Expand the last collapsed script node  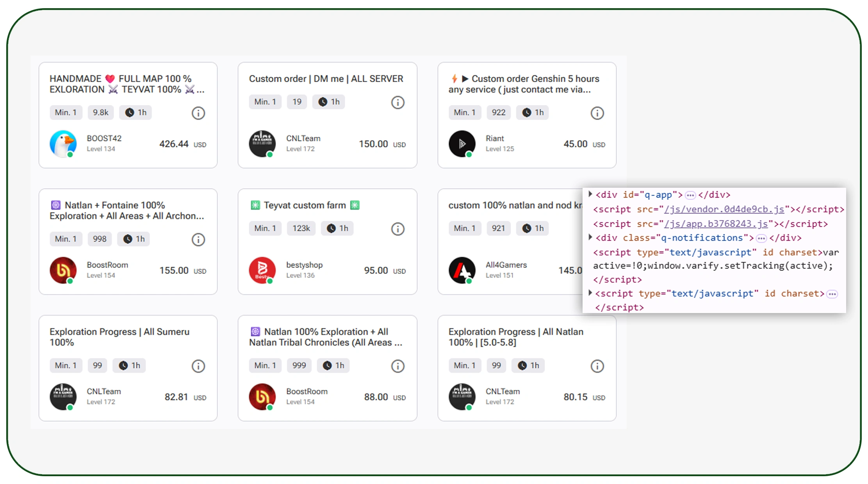590,293
